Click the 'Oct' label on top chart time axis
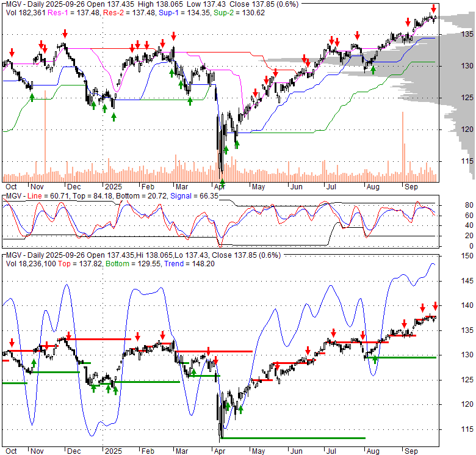This screenshot has height=455, width=476. tap(11, 187)
